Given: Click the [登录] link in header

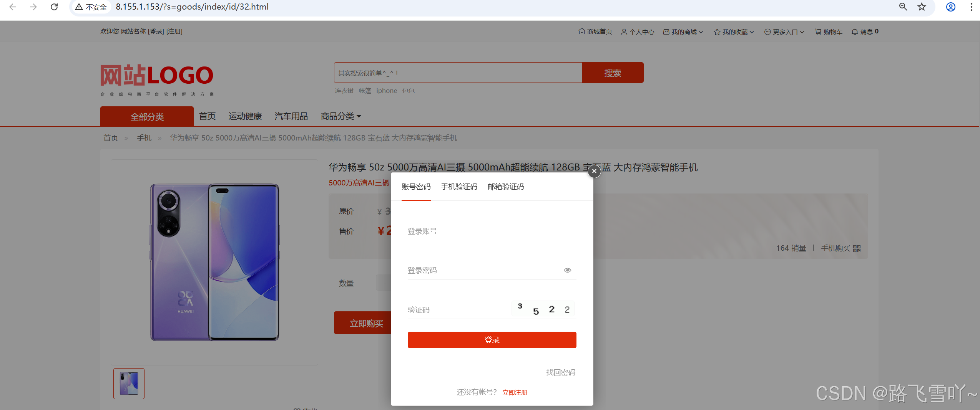Looking at the screenshot, I should (156, 31).
